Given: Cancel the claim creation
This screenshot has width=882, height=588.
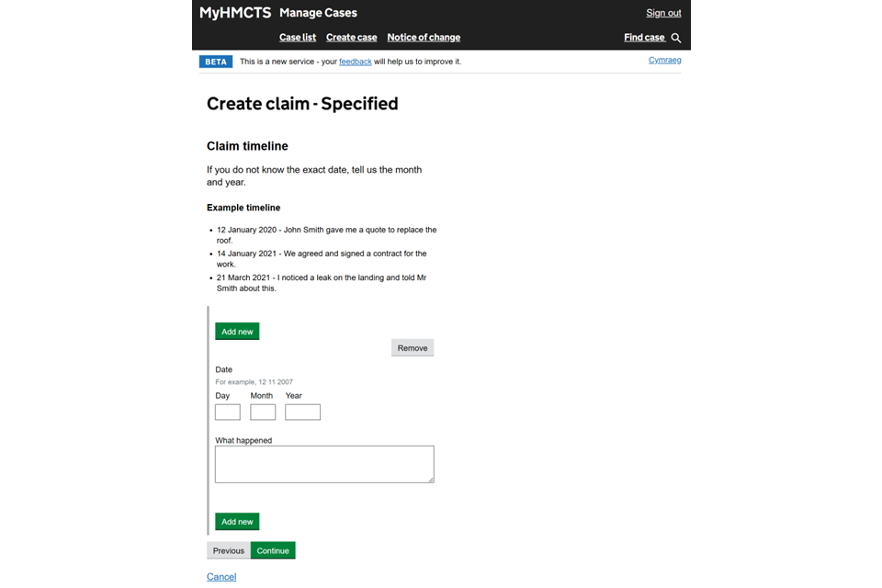Looking at the screenshot, I should [221, 577].
